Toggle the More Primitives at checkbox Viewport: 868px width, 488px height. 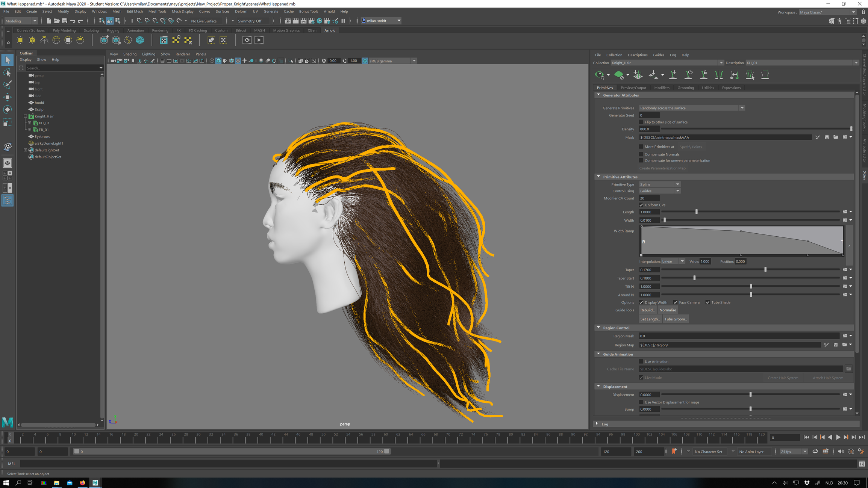[641, 147]
